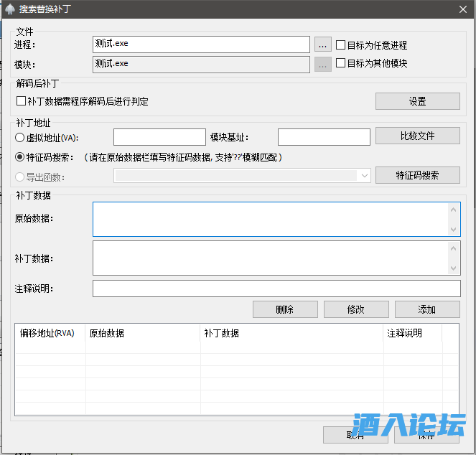Click in the 进程 text field
The height and width of the screenshot is (455, 476).
pos(201,44)
